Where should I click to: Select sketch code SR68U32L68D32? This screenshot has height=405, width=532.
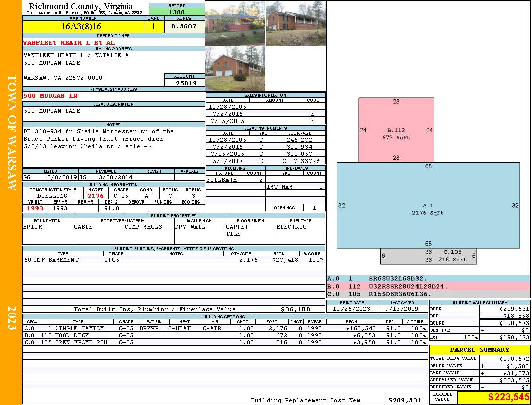click(398, 279)
